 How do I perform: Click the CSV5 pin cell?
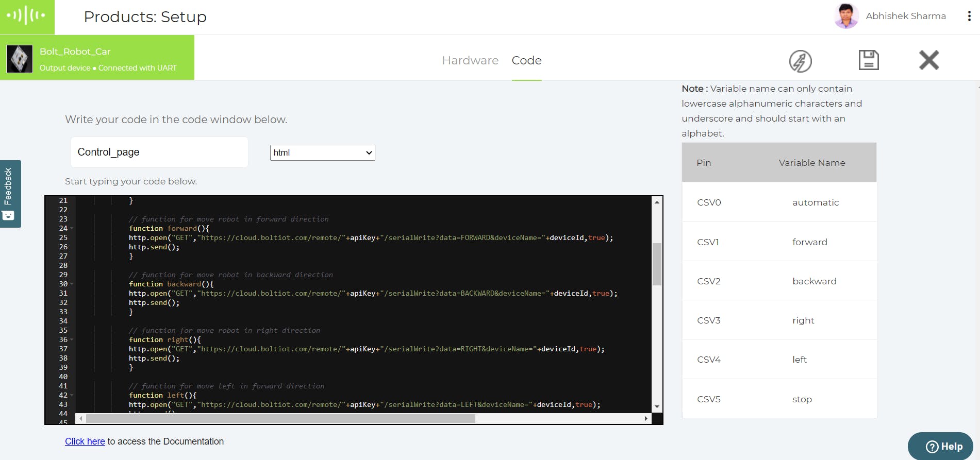pos(709,399)
